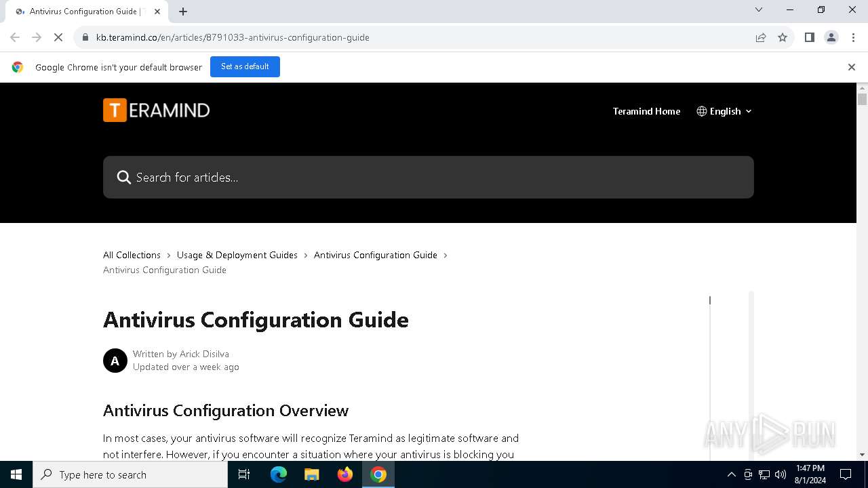Expand the English language dropdown

(x=724, y=111)
